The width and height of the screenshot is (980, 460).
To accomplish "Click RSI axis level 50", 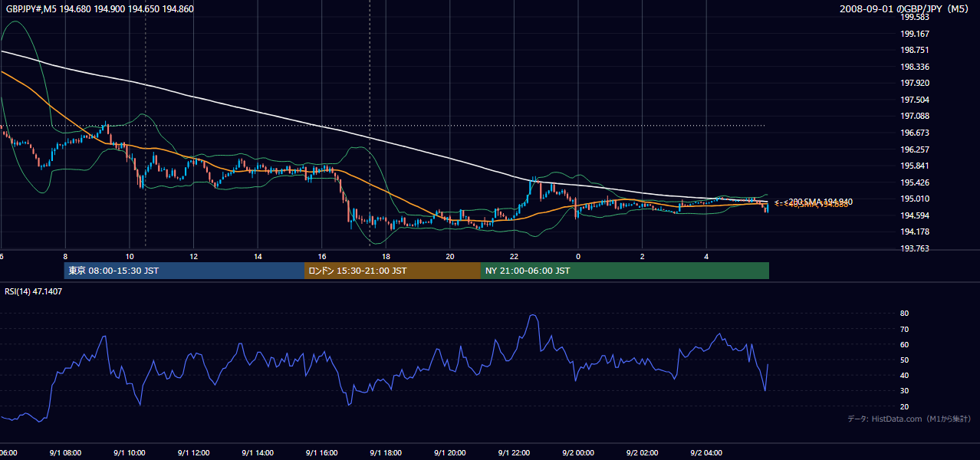I will tap(904, 360).
